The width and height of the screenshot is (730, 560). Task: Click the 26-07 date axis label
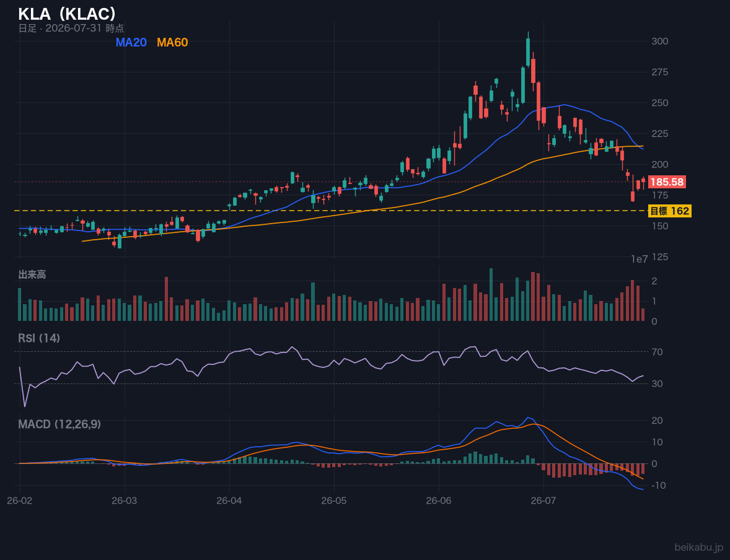[x=543, y=501]
